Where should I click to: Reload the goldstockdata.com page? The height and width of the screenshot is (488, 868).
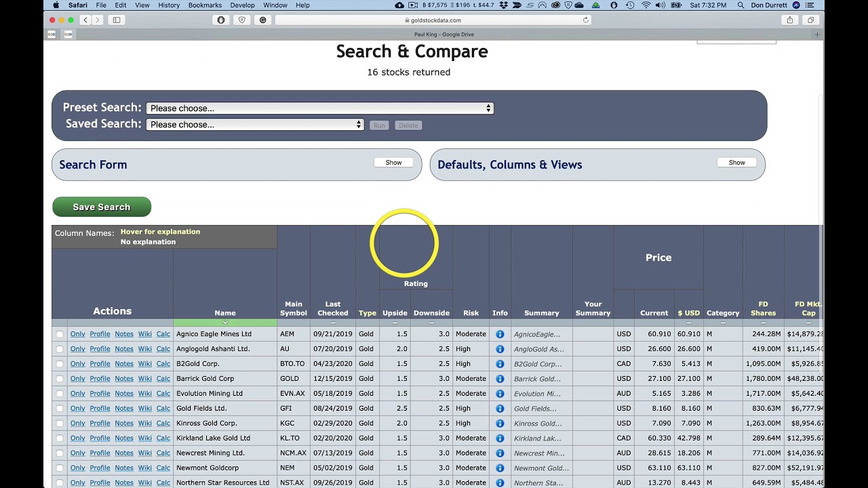coord(586,20)
